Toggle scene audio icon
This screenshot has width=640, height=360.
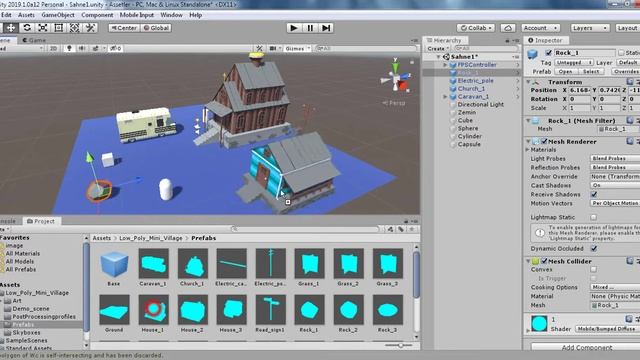tap(82, 48)
